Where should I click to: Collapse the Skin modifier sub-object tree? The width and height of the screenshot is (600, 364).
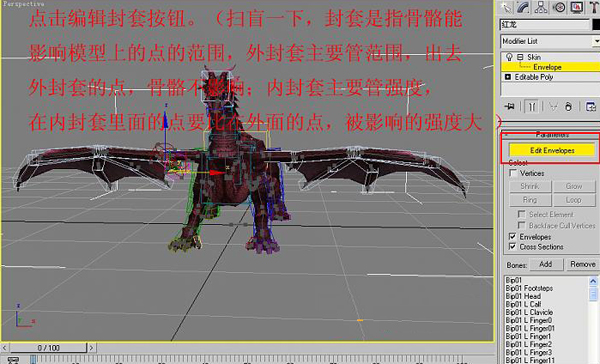(x=520, y=57)
